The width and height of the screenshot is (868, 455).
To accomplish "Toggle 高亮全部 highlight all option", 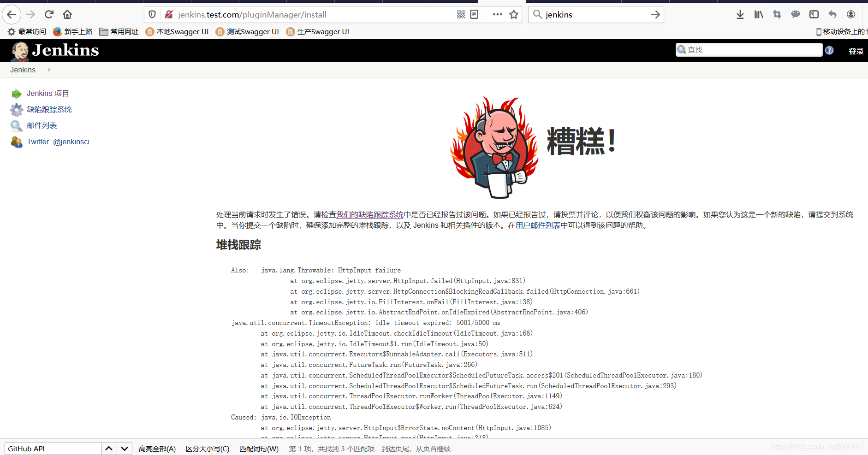I will pos(157,449).
